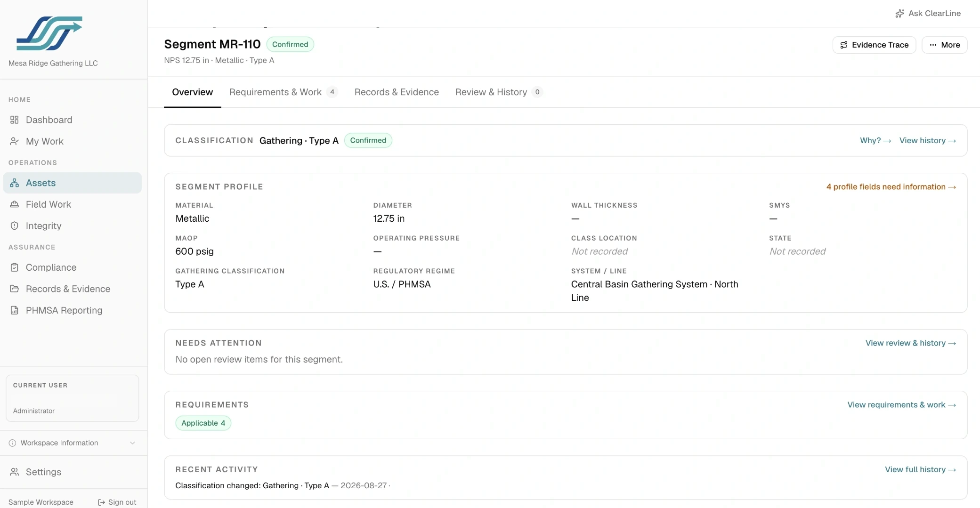Click the Administrator current user label
The height and width of the screenshot is (508, 980).
34,411
